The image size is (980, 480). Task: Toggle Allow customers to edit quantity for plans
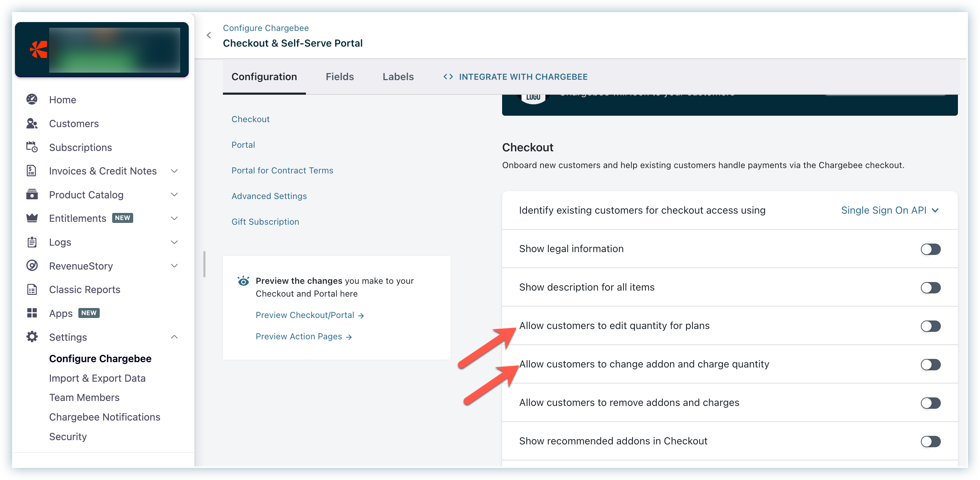click(x=930, y=326)
